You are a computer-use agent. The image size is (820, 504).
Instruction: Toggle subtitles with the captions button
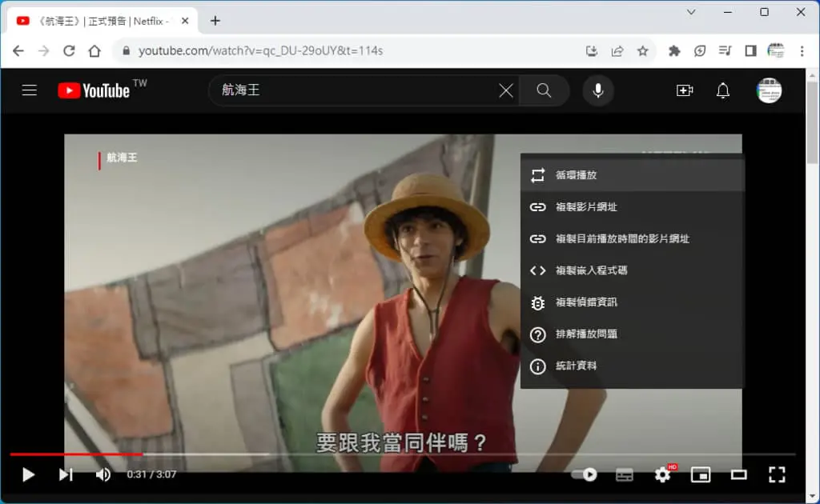(625, 474)
